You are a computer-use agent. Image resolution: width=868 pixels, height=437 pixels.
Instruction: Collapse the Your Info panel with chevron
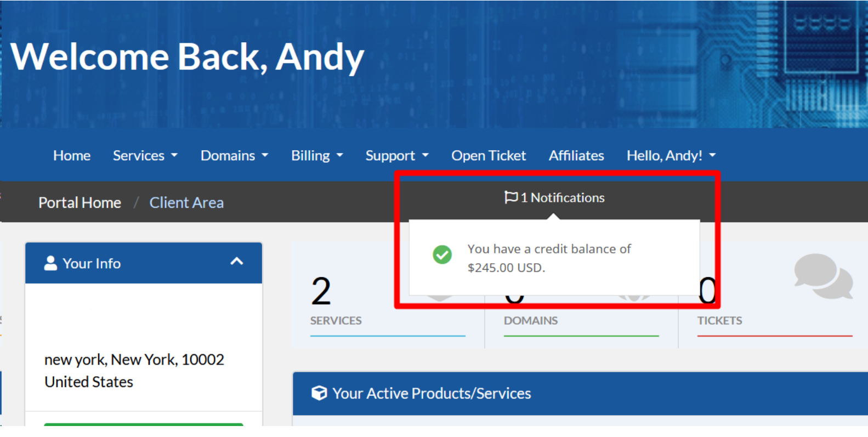tap(236, 262)
